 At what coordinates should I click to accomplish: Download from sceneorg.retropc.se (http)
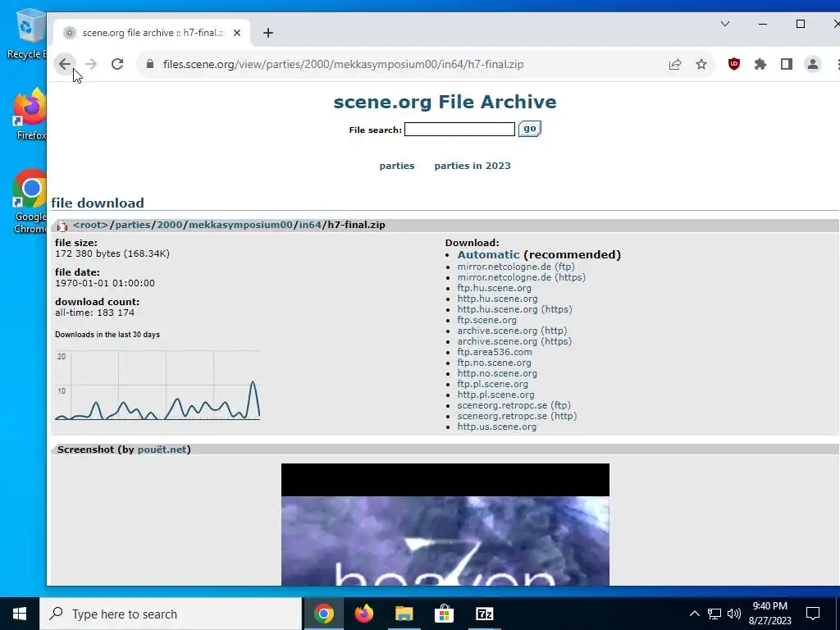tap(517, 416)
